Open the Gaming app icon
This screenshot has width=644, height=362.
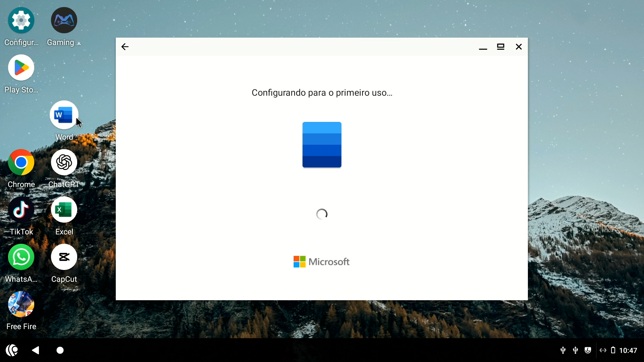click(64, 20)
